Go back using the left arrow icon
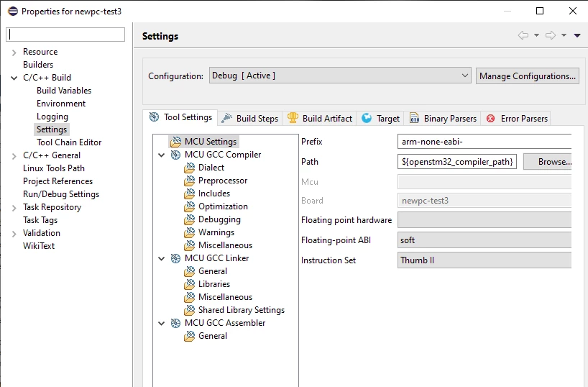Image resolution: width=588 pixels, height=387 pixels. [x=523, y=35]
